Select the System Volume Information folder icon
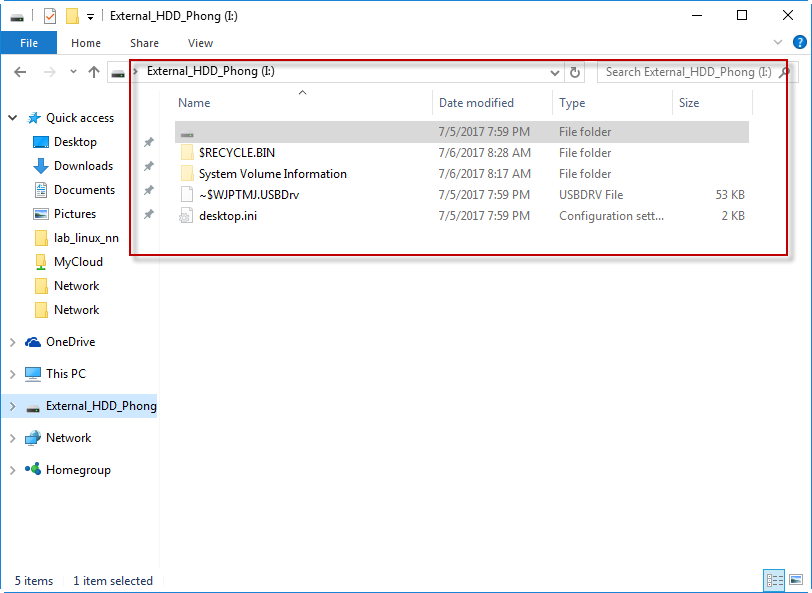The height and width of the screenshot is (593, 812). [187, 173]
